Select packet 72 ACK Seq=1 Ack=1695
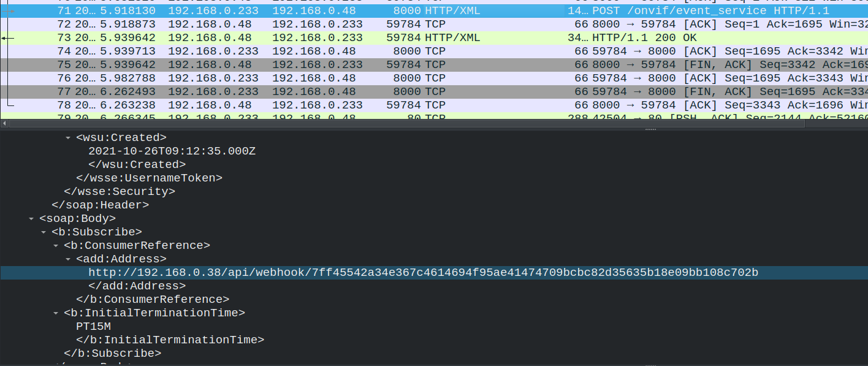The width and height of the screenshot is (868, 366). [434, 25]
